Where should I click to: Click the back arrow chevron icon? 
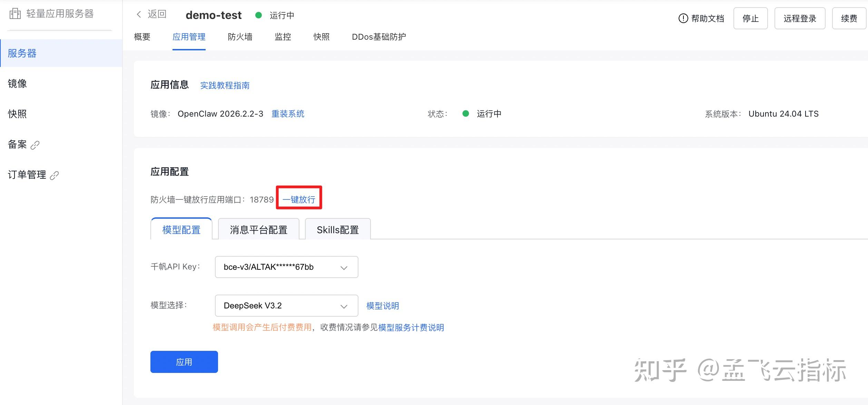(x=139, y=14)
